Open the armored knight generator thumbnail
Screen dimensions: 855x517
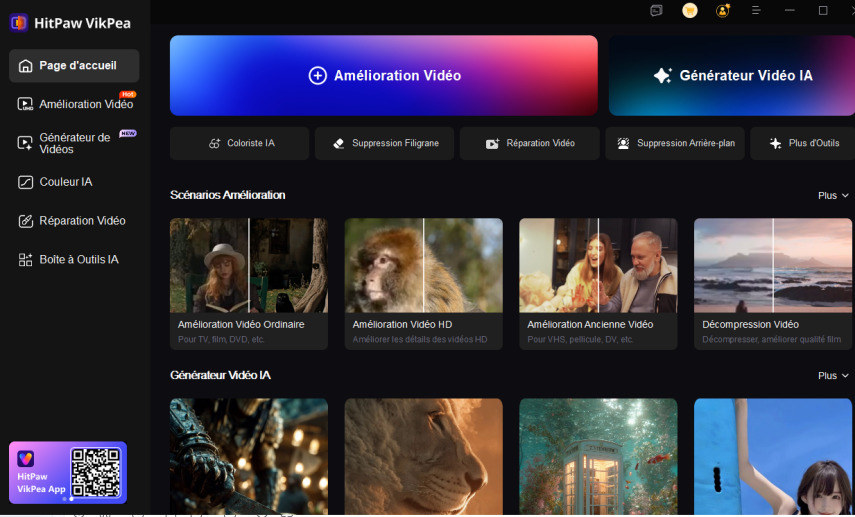coord(249,456)
